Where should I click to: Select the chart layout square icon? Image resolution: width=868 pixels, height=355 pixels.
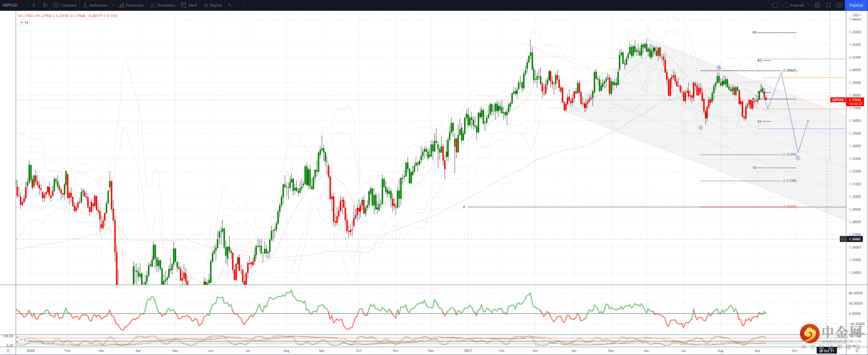775,5
